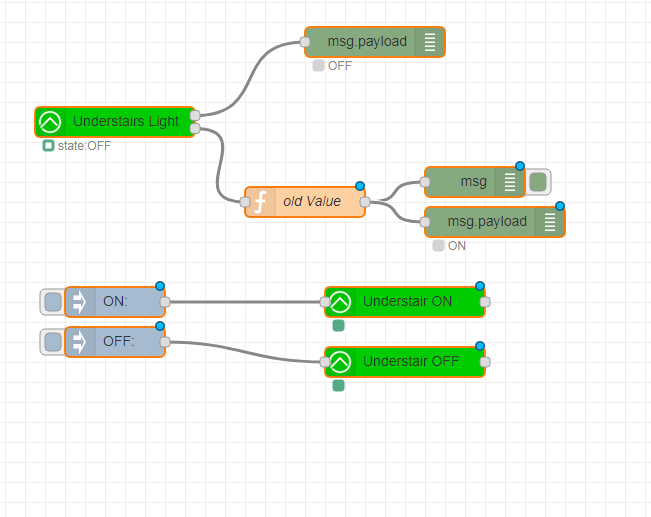The width and height of the screenshot is (651, 517).
Task: Click blue changed dot on OFF: inject node
Action: point(160,326)
